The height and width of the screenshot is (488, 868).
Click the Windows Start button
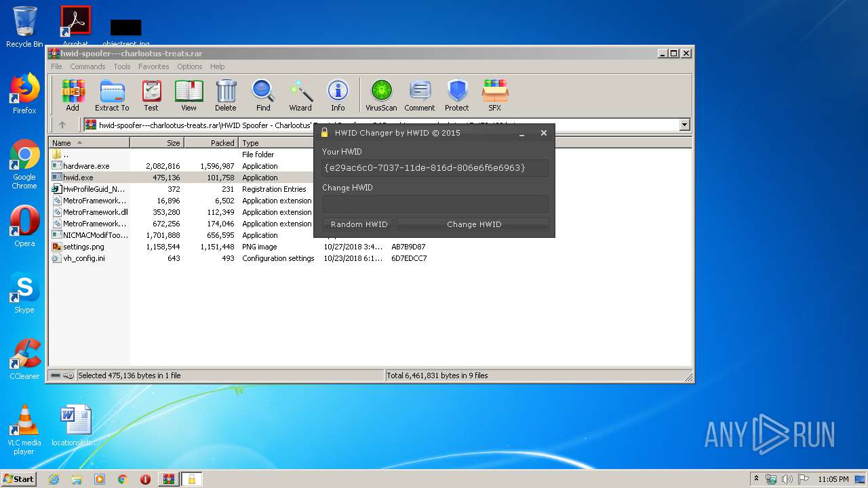pos(19,479)
